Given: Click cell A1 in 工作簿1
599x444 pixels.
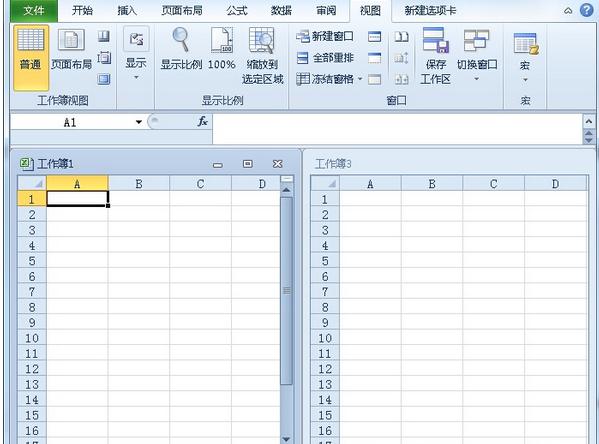Looking at the screenshot, I should (x=78, y=199).
